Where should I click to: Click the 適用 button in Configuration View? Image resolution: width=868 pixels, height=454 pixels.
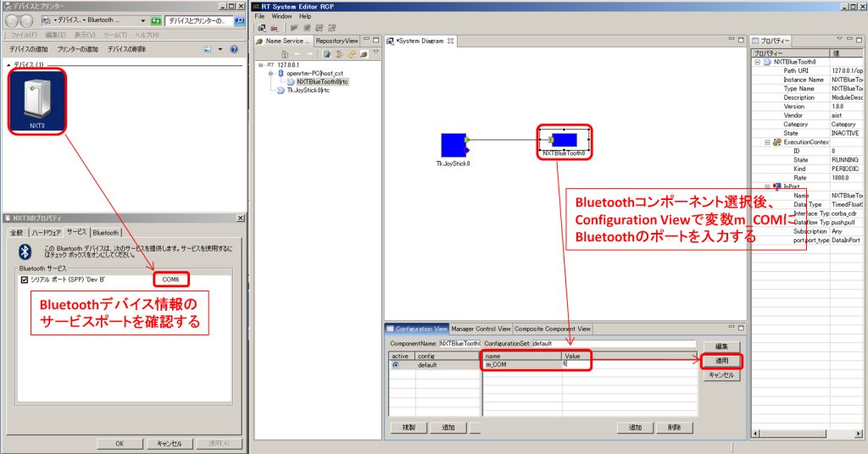[x=721, y=361]
